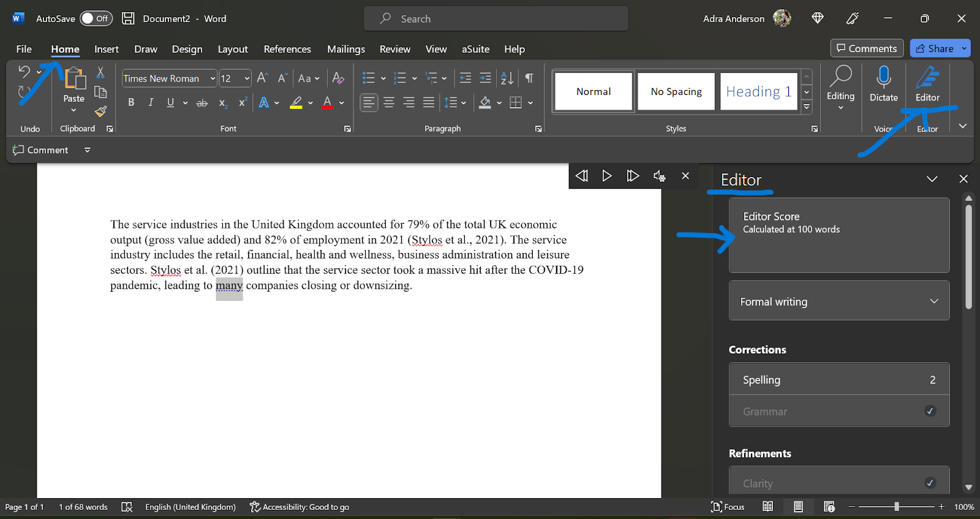Open the Times New Roman font dropdown
Image resolution: width=980 pixels, height=519 pixels.
[x=213, y=78]
